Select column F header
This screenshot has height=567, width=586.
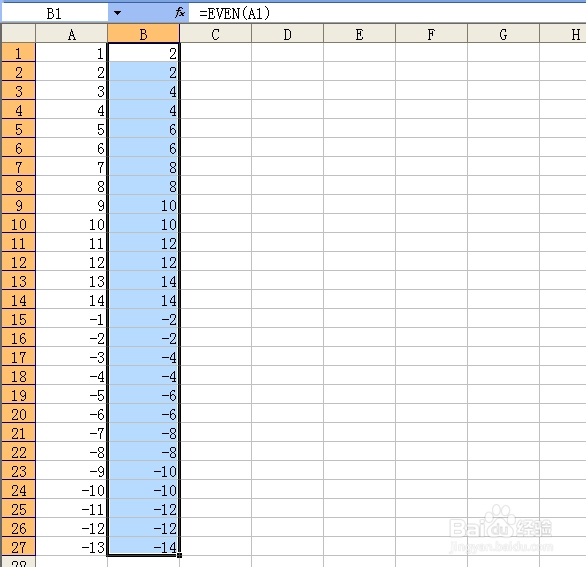[431, 34]
